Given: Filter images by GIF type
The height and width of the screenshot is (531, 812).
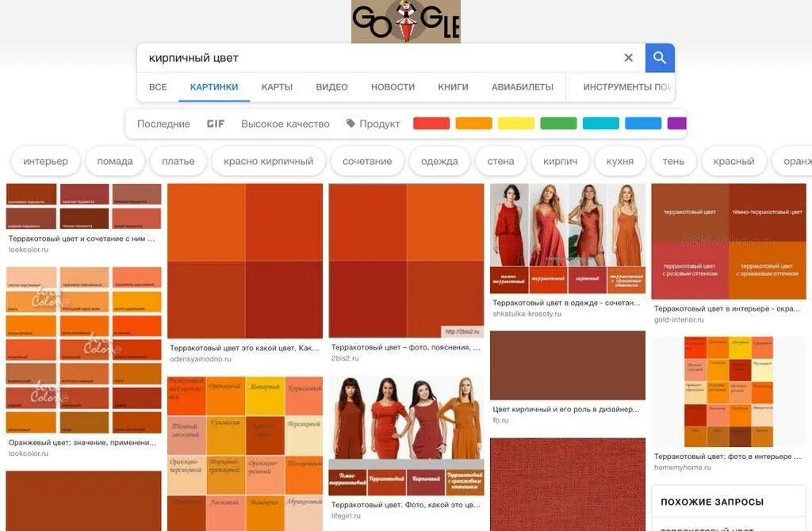Looking at the screenshot, I should [216, 124].
